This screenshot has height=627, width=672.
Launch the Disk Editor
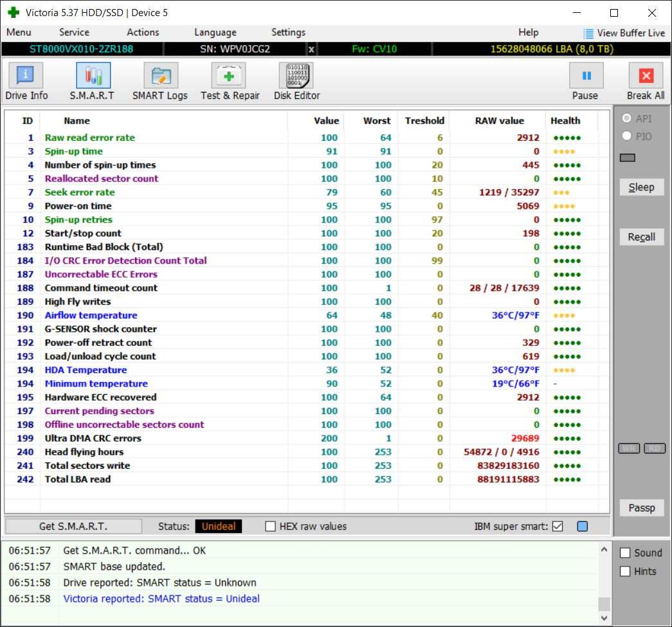pyautogui.click(x=296, y=82)
